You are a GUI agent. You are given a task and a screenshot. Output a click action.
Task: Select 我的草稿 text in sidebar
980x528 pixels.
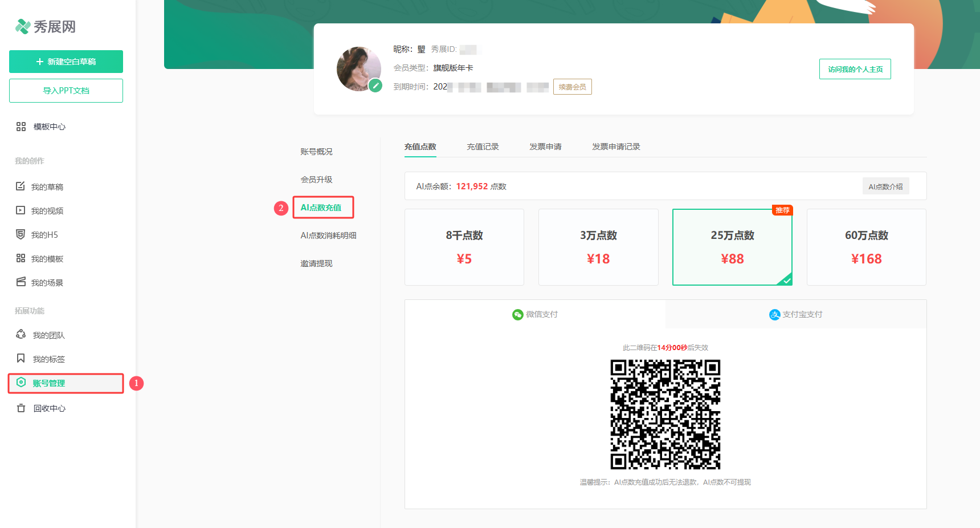coord(47,187)
